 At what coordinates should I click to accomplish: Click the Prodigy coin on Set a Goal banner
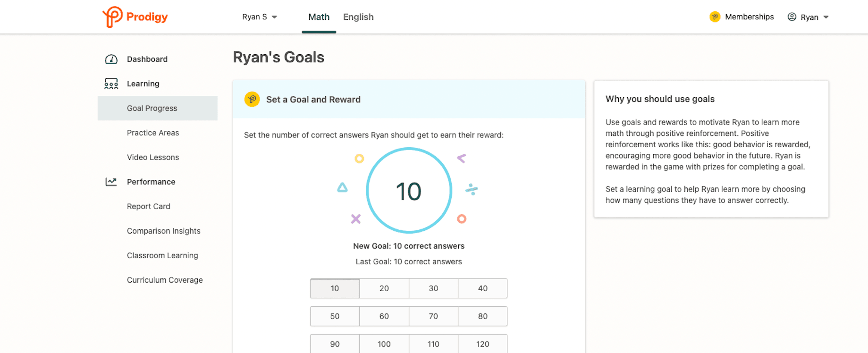pyautogui.click(x=252, y=99)
